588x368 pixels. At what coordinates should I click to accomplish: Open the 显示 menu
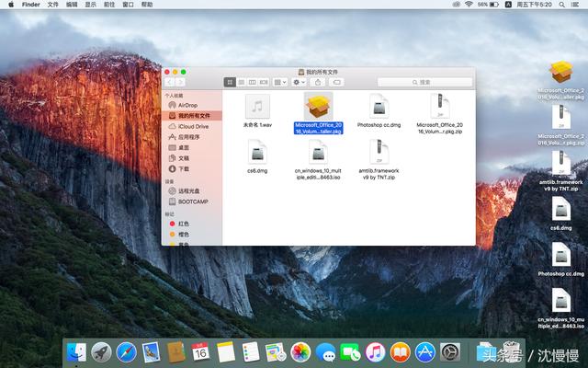point(90,5)
